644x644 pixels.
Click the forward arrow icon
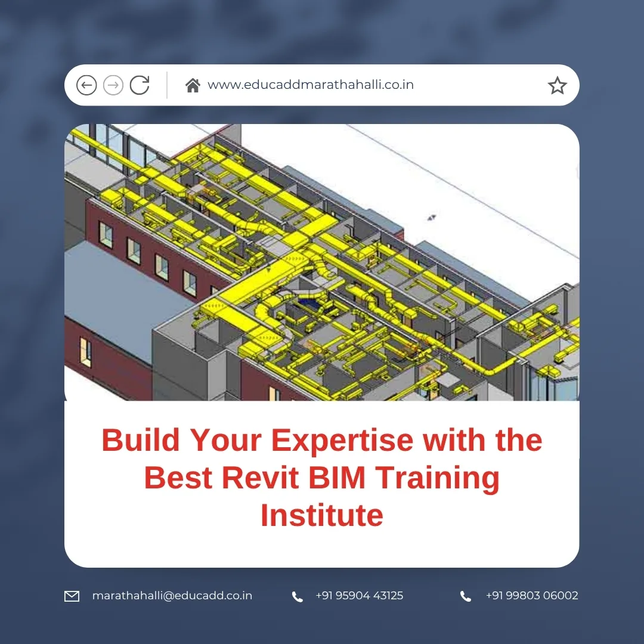pos(113,85)
